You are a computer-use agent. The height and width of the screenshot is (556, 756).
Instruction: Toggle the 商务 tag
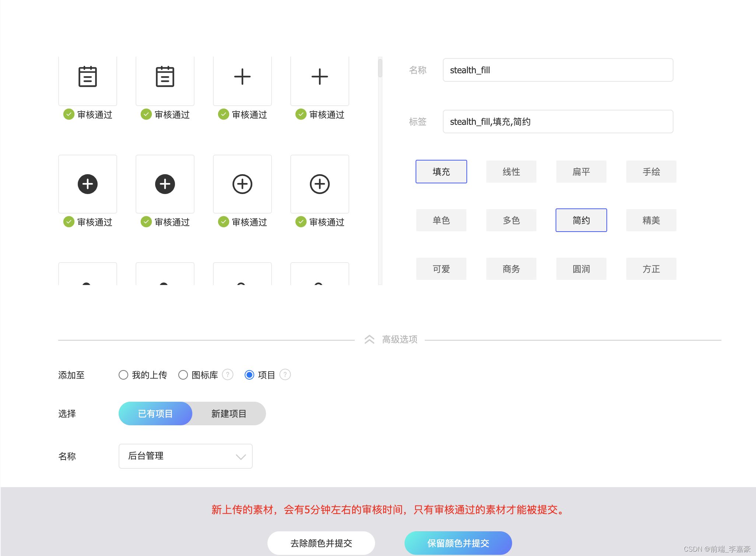tap(511, 269)
